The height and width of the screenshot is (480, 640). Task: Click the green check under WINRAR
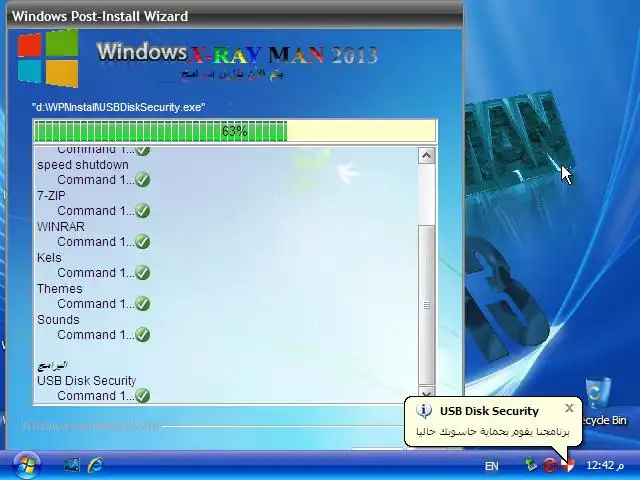142,242
